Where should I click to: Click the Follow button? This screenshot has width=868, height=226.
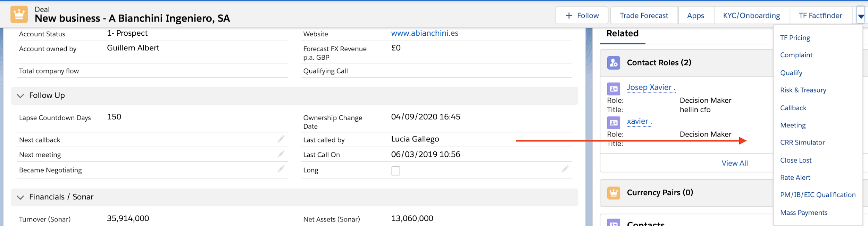[582, 16]
